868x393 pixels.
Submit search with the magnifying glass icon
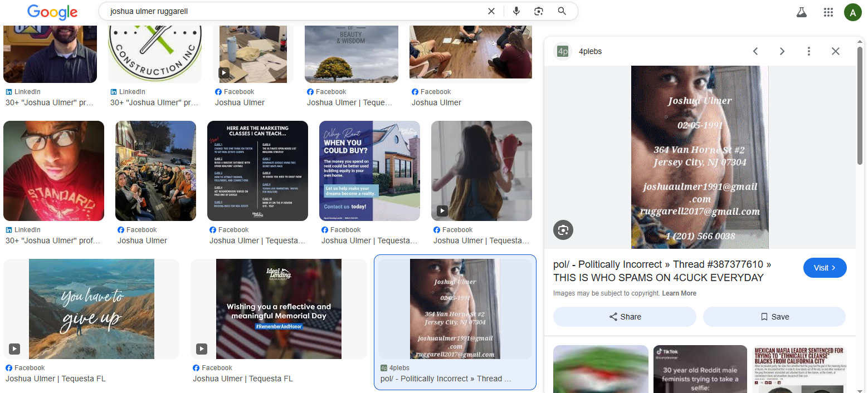click(x=562, y=11)
